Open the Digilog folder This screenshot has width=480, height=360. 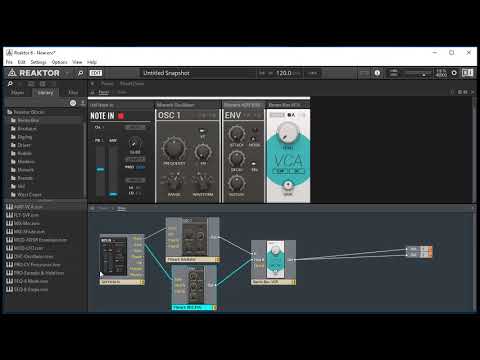[25, 137]
